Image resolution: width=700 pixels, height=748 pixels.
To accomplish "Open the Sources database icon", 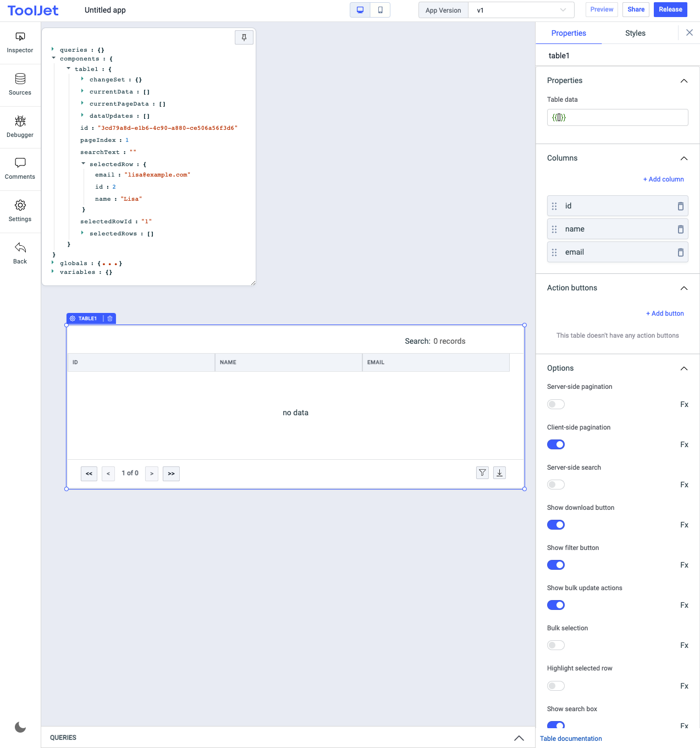I will pyautogui.click(x=20, y=79).
